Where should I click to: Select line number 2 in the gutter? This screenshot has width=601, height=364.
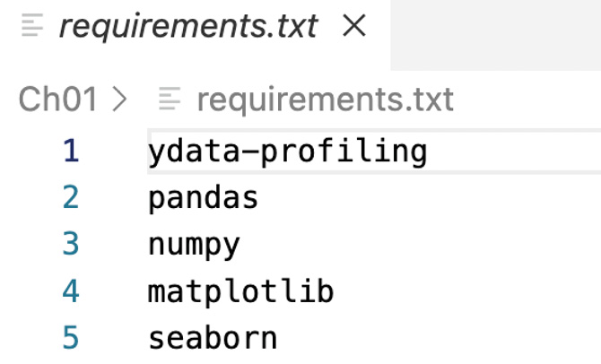pyautogui.click(x=71, y=198)
